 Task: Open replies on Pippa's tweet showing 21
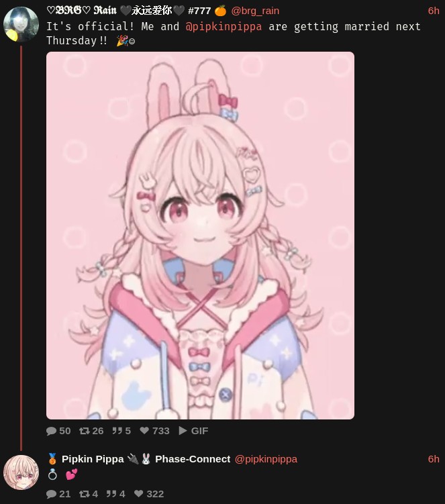(58, 494)
